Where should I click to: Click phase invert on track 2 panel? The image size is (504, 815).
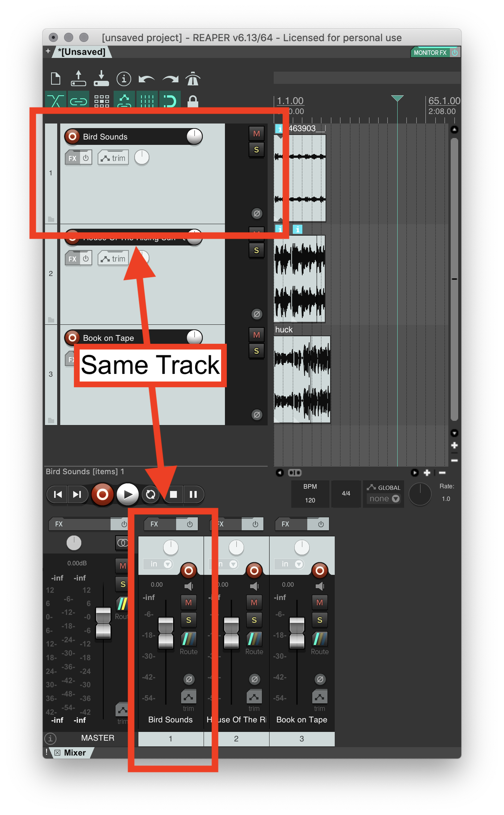(x=257, y=314)
